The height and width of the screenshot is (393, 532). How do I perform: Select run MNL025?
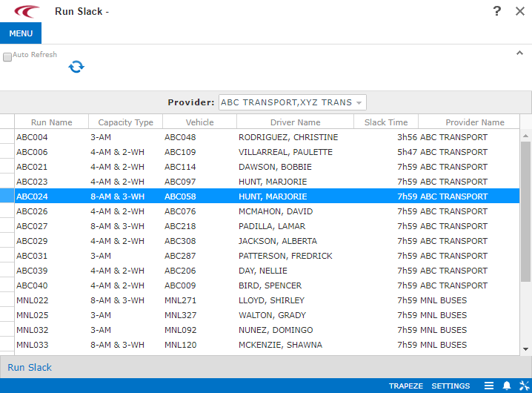[x=33, y=315]
